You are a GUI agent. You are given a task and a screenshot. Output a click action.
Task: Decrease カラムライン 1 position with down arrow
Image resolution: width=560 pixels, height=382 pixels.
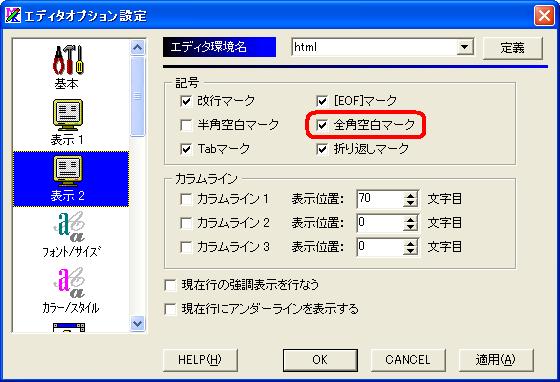[410, 203]
